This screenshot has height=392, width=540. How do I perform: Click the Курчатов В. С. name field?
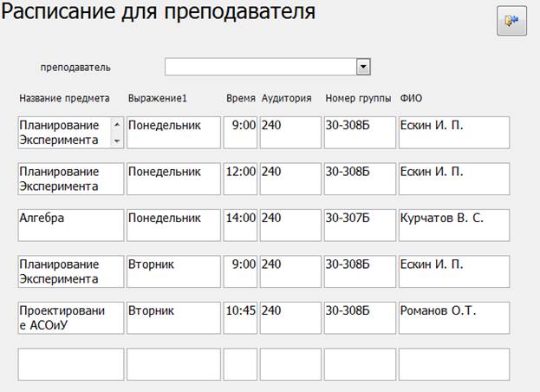click(453, 225)
